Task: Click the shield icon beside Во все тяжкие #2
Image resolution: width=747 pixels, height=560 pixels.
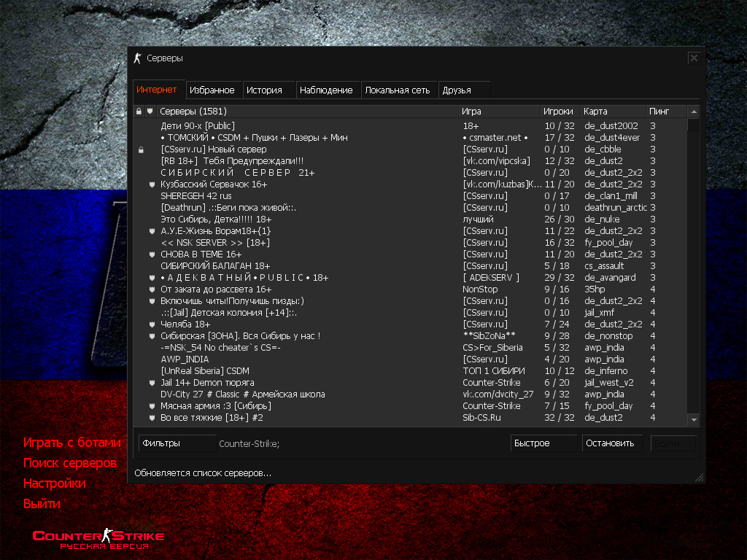Action: tap(152, 418)
